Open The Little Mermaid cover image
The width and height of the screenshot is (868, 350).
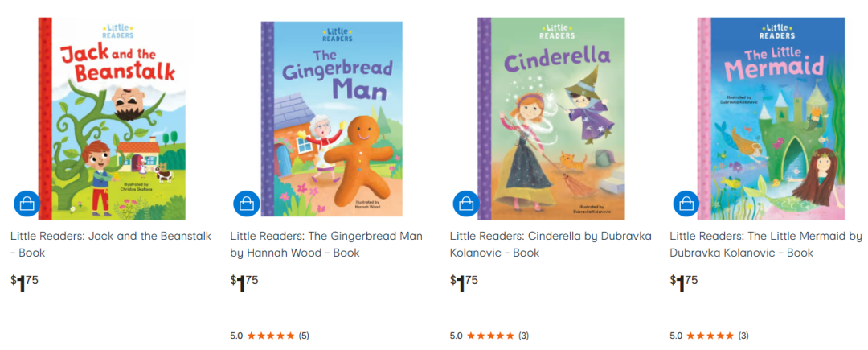(x=771, y=119)
